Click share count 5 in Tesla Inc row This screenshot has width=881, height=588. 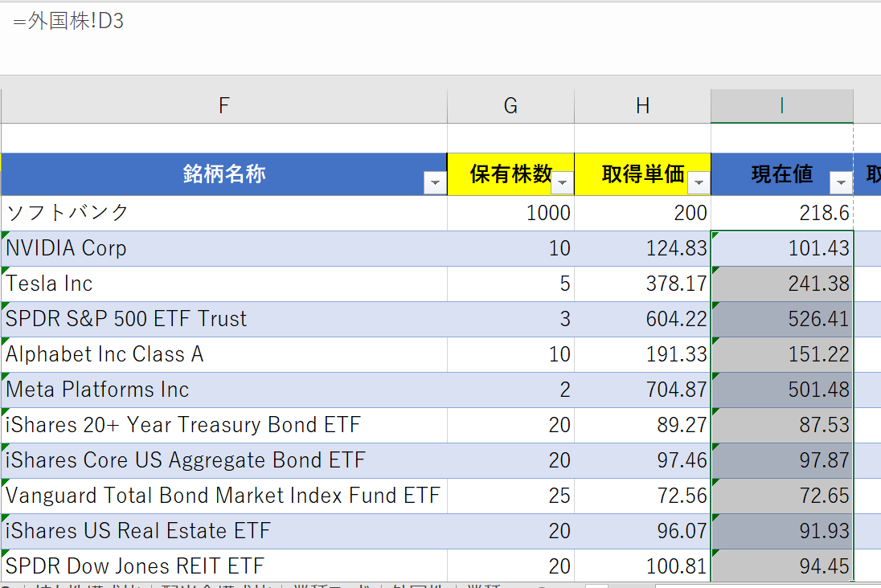pyautogui.click(x=510, y=284)
